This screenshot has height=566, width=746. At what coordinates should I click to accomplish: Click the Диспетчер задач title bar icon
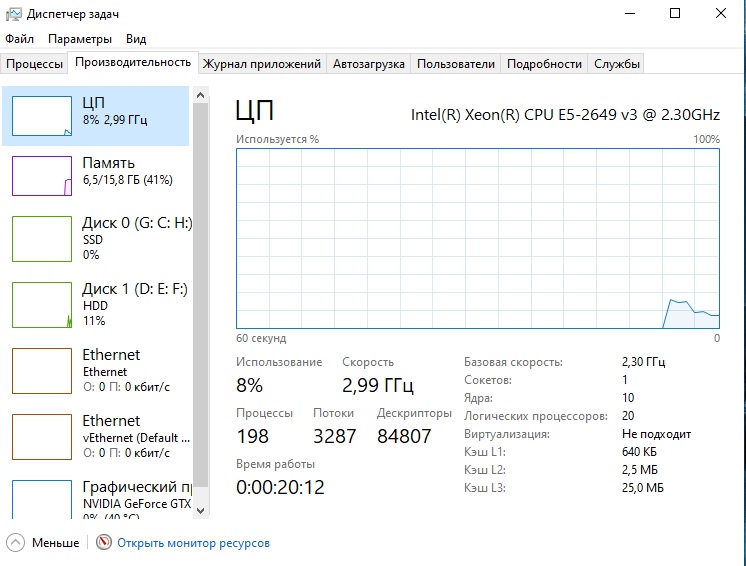(14, 14)
